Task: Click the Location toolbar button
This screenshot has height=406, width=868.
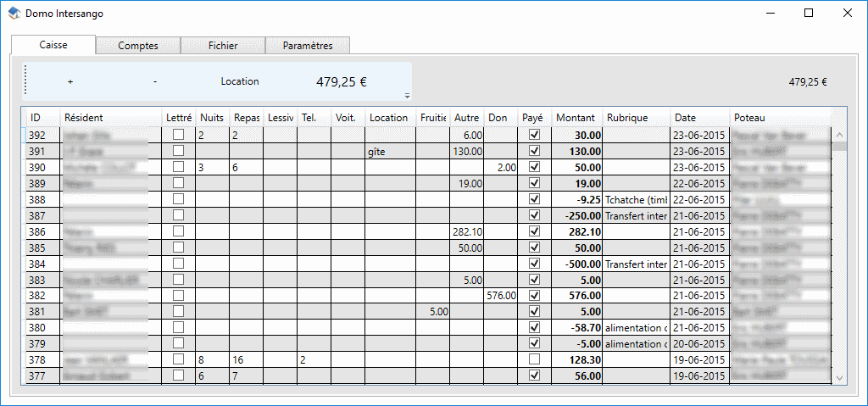Action: 240,81
